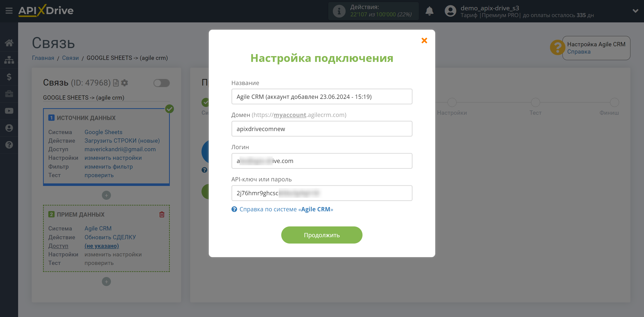Add a block between source and receiver
This screenshot has width=644, height=317.
click(106, 195)
